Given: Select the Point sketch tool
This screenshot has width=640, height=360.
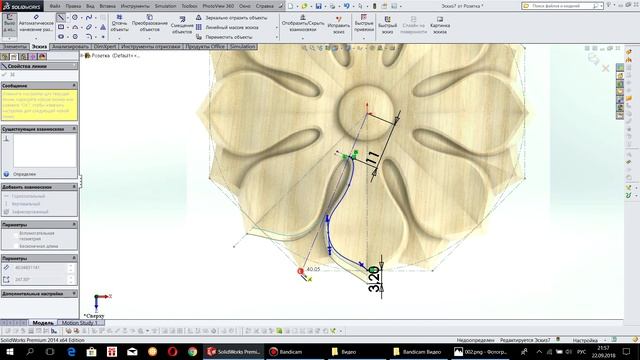Looking at the screenshot, I should [103, 36].
